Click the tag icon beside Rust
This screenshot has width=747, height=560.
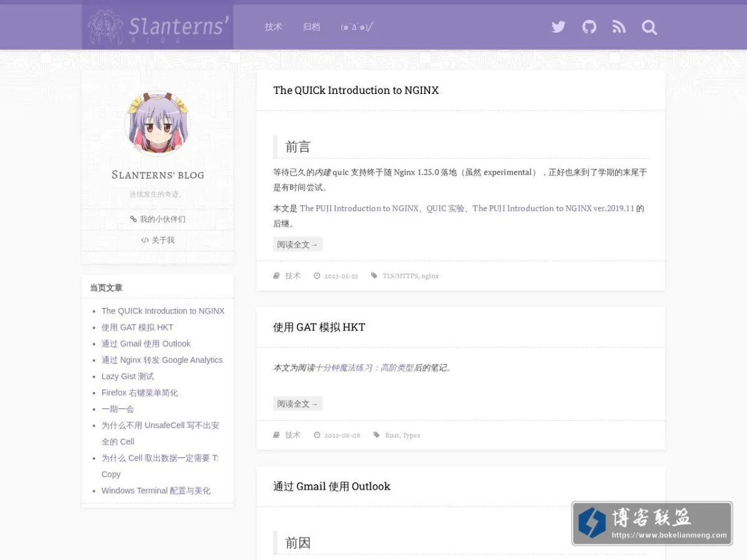377,435
